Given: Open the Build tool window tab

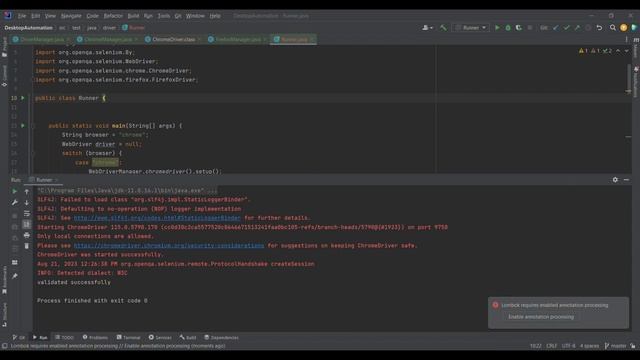Looking at the screenshot, I should [188, 338].
